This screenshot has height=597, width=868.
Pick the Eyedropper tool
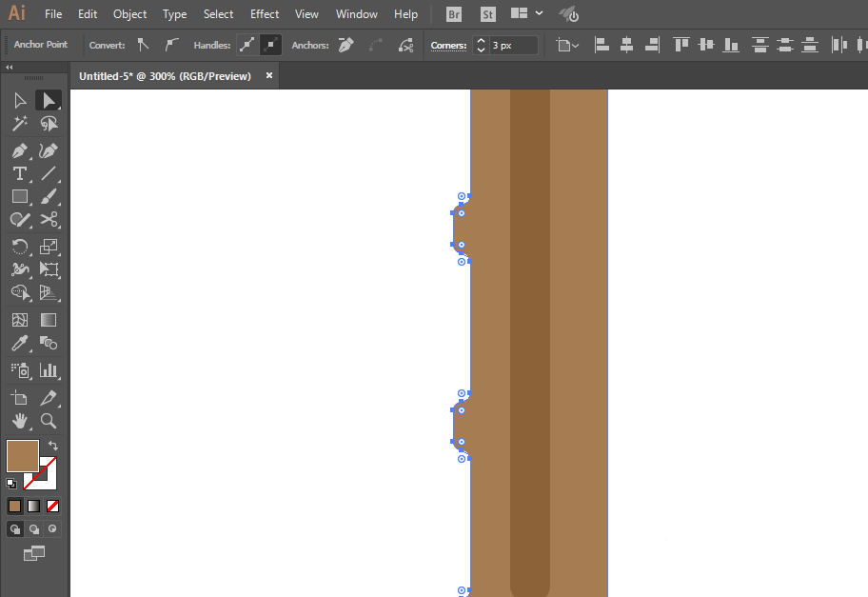19,345
